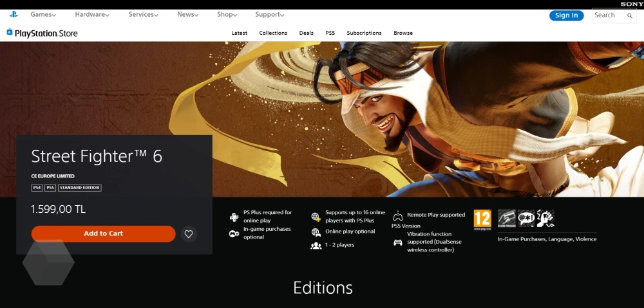The height and width of the screenshot is (308, 644).
Task: Click the Remote Play supported icon
Action: (x=398, y=216)
